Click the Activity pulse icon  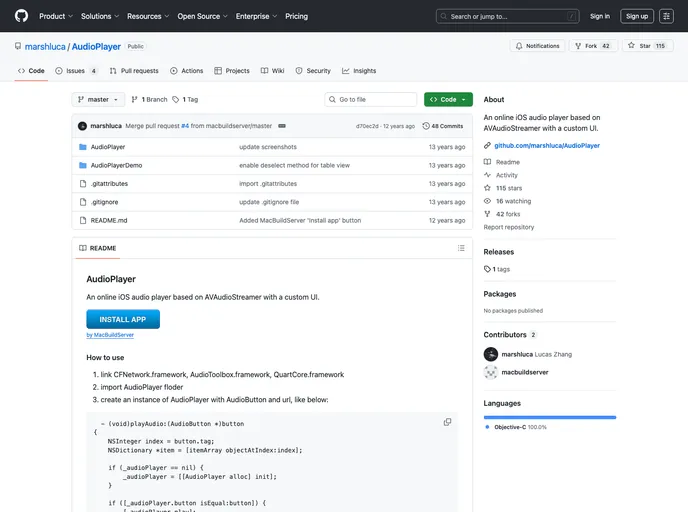tap(487, 175)
